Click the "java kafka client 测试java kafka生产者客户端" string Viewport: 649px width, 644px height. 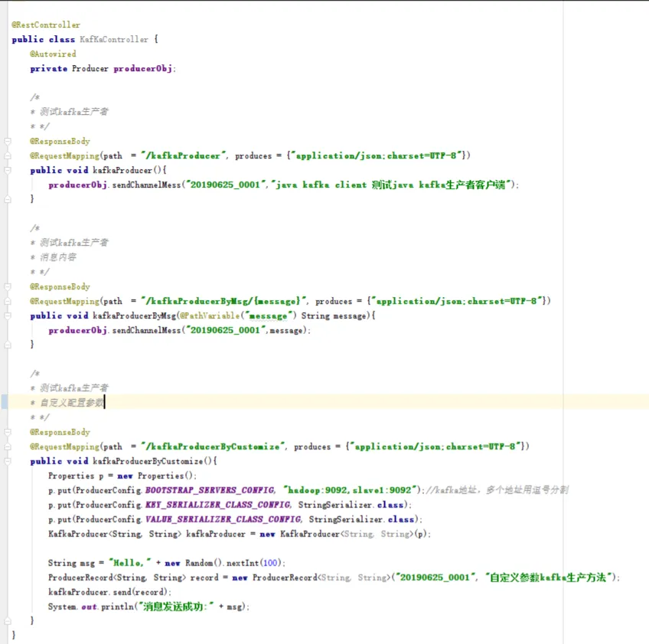(x=393, y=185)
